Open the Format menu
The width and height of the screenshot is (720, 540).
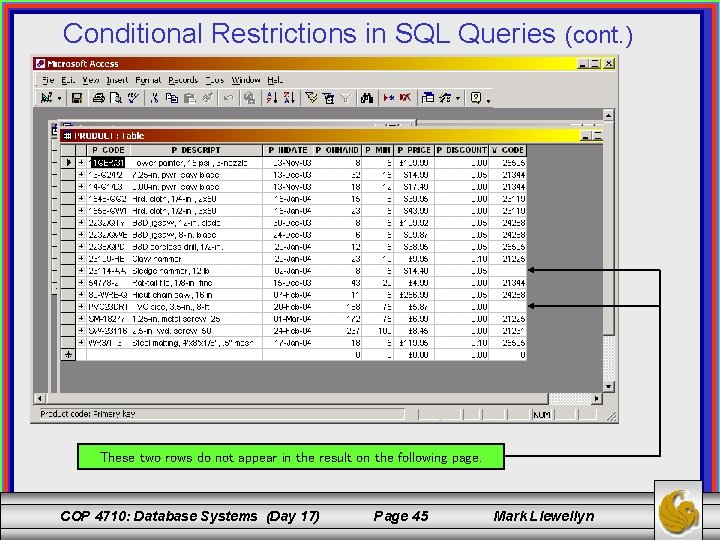point(148,80)
